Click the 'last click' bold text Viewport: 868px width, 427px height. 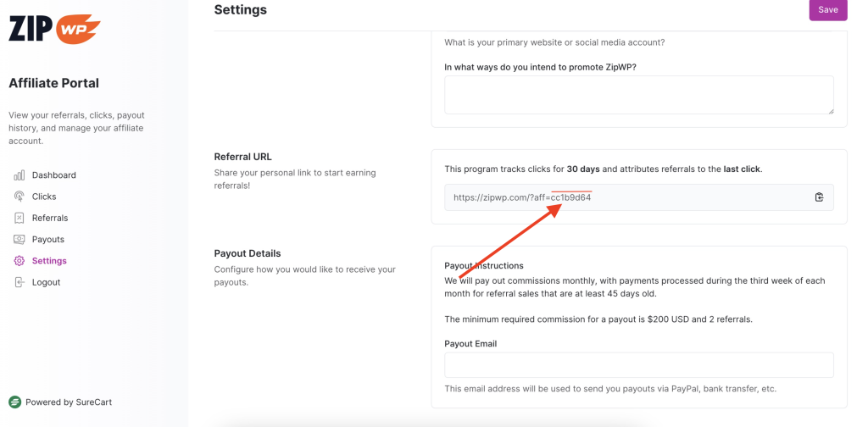pos(743,169)
